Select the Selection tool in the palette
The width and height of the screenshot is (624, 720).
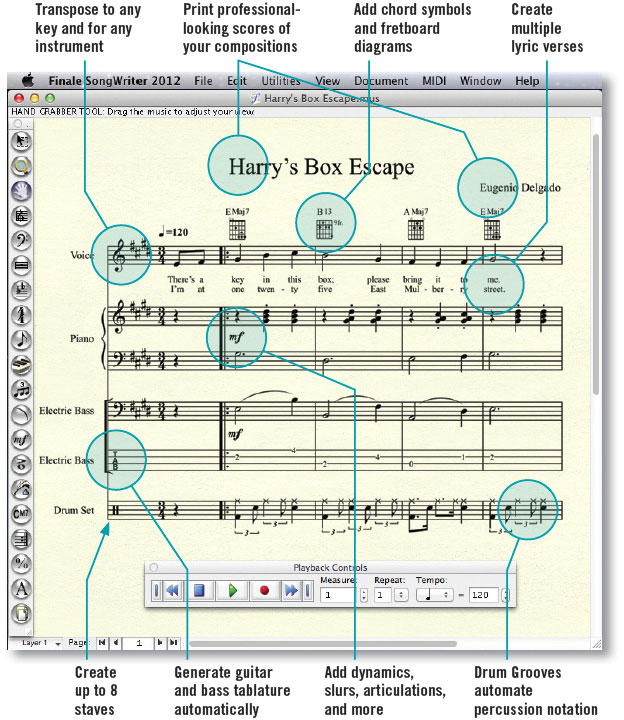[x=21, y=141]
